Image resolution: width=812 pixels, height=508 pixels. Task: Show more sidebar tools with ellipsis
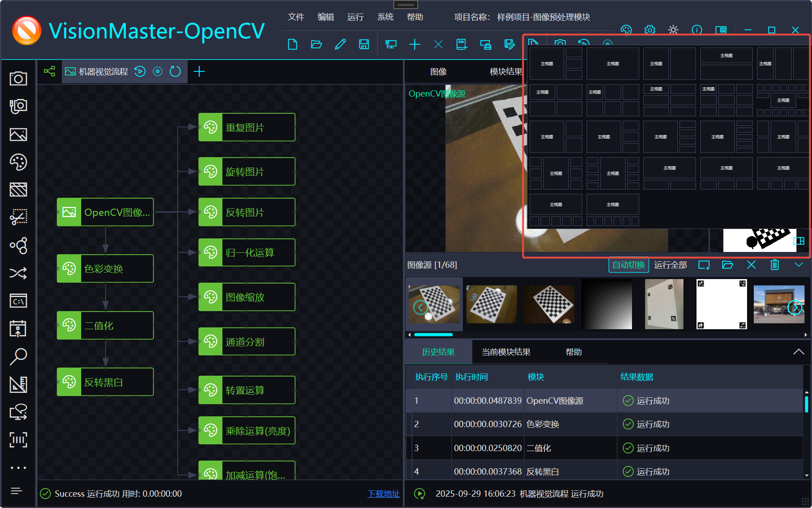pyautogui.click(x=18, y=468)
